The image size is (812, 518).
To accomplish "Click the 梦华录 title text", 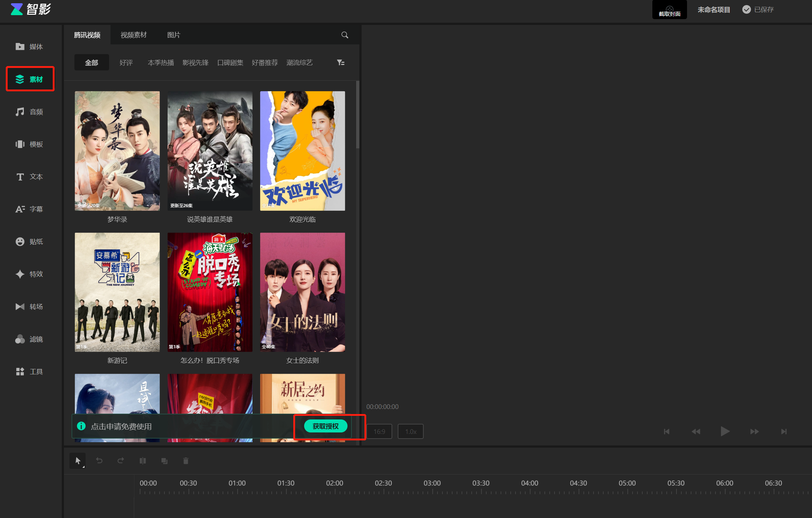I will pos(117,219).
